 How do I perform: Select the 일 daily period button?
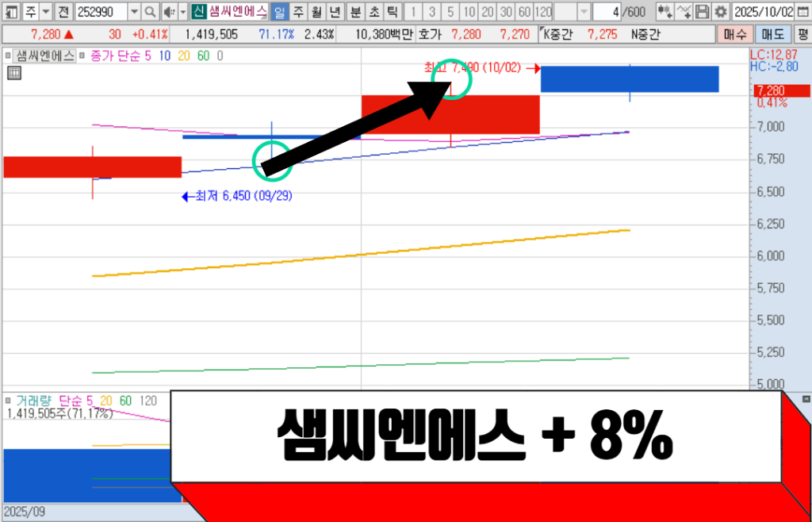point(278,12)
